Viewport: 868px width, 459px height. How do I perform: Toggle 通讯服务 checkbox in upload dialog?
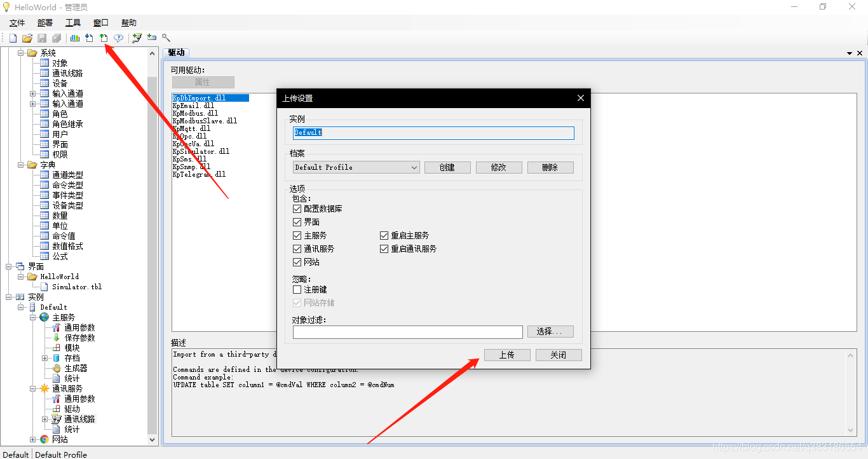(297, 249)
